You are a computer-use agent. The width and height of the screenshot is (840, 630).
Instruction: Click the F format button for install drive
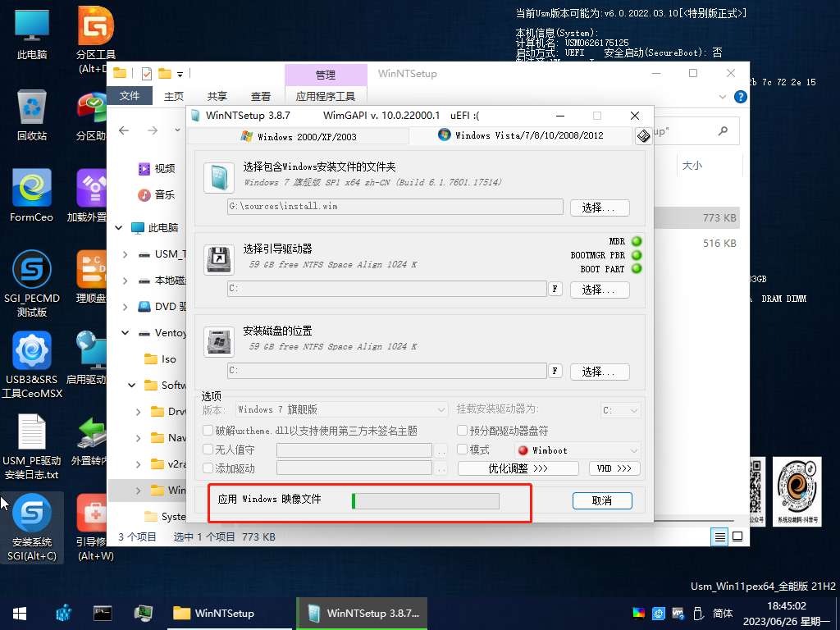coord(555,371)
